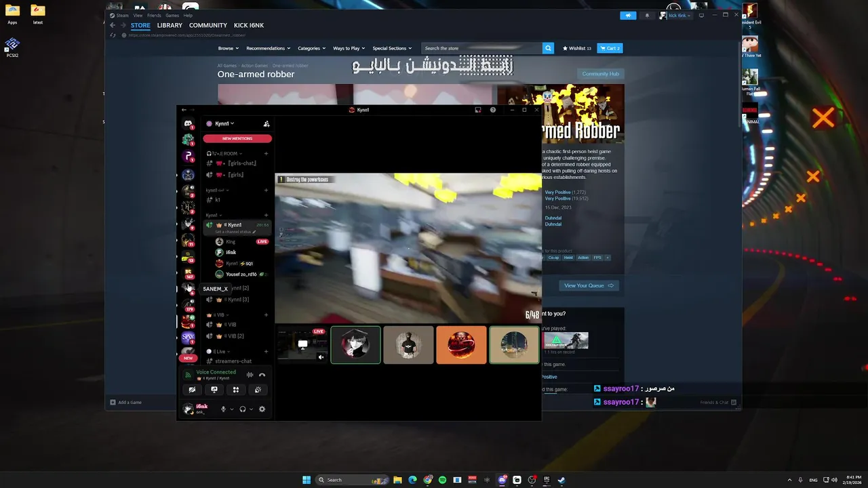Image resolution: width=868 pixels, height=488 pixels.
Task: Open Steam View menu
Action: point(138,15)
